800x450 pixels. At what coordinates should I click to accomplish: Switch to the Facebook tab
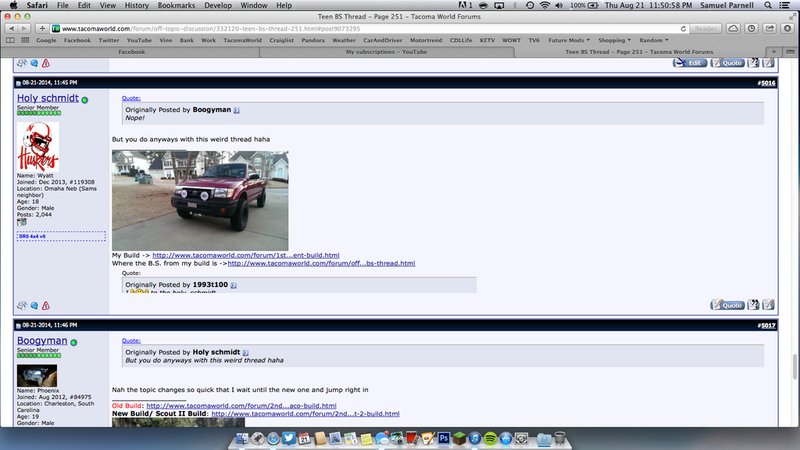[x=132, y=52]
